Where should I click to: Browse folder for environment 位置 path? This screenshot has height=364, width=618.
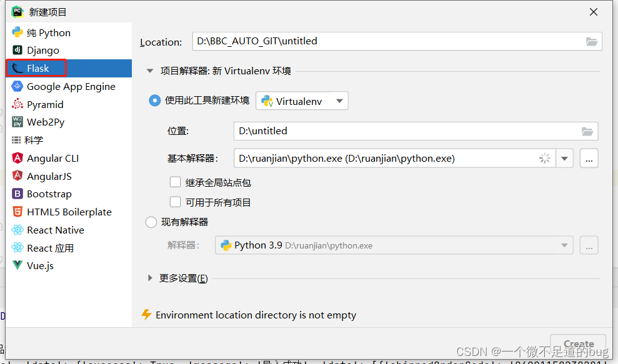tap(587, 131)
